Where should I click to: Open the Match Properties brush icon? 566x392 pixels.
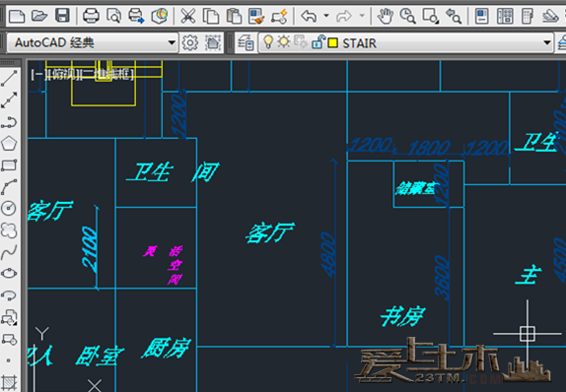[256, 16]
